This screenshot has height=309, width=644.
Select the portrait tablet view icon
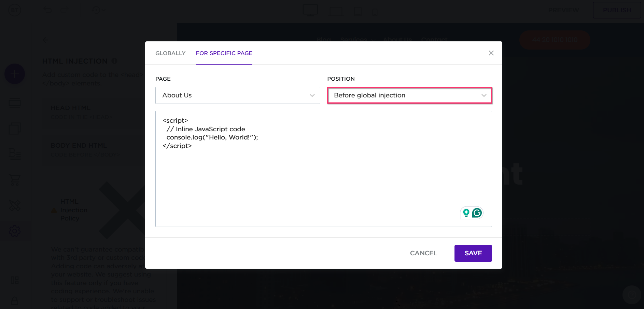tap(358, 11)
